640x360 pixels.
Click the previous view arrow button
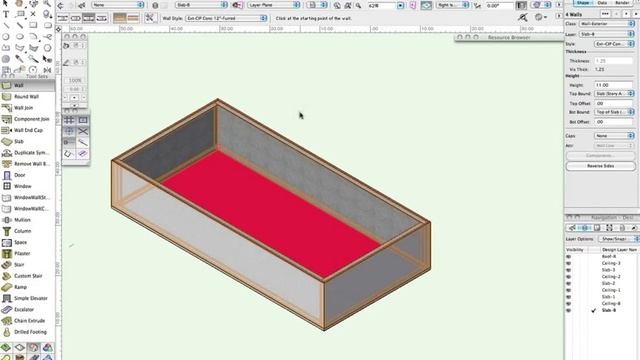click(60, 5)
